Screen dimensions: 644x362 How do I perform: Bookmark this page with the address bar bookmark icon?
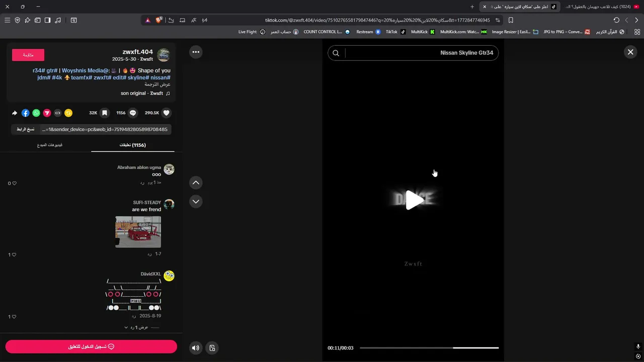click(511, 20)
